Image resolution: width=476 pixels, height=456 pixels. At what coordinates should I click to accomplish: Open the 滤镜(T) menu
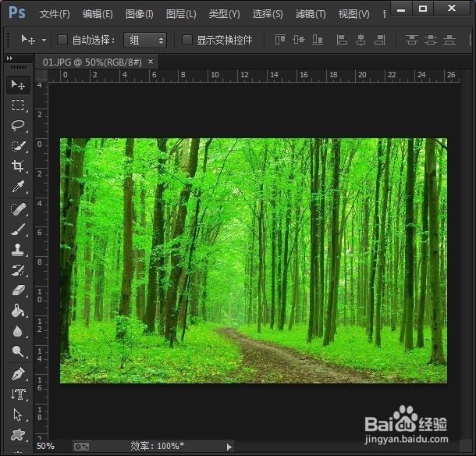coord(311,14)
